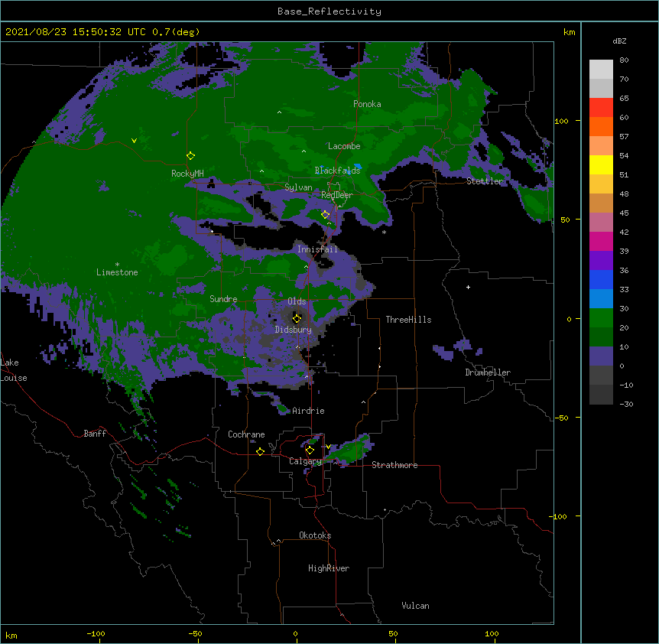
Task: Select the Airdrie city label
Action: 308,411
